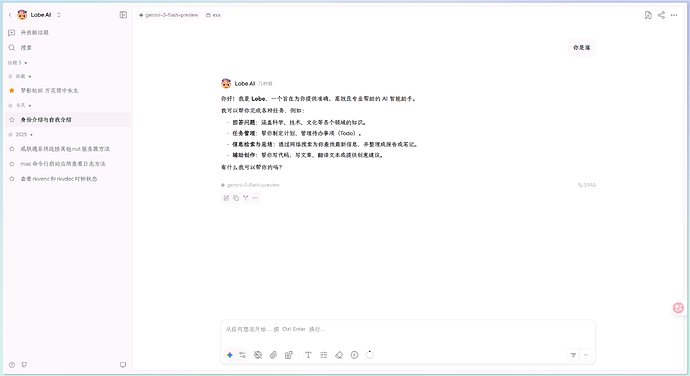Open the more options ellipsis at top right
Image resolution: width=690 pixels, height=376 pixels.
[674, 15]
